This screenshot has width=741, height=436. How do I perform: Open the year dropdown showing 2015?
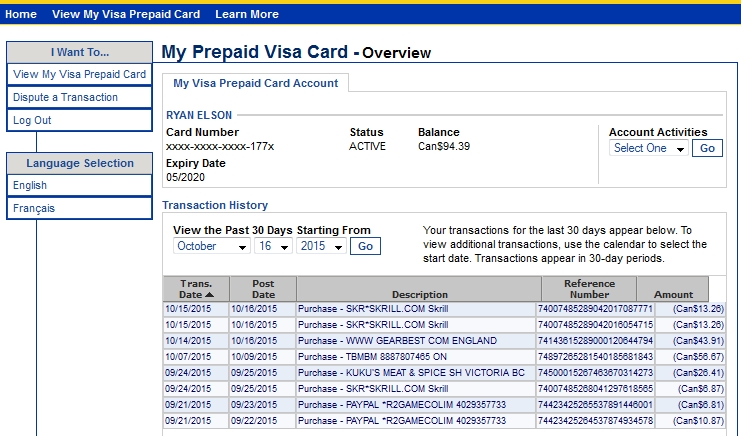(x=320, y=246)
